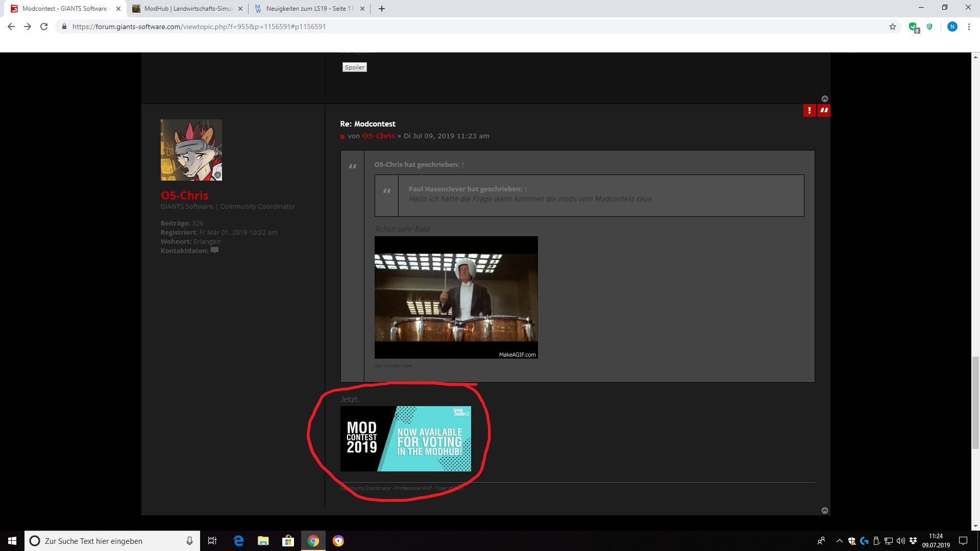
Task: Open green extension with 0 badge
Action: [x=913, y=27]
